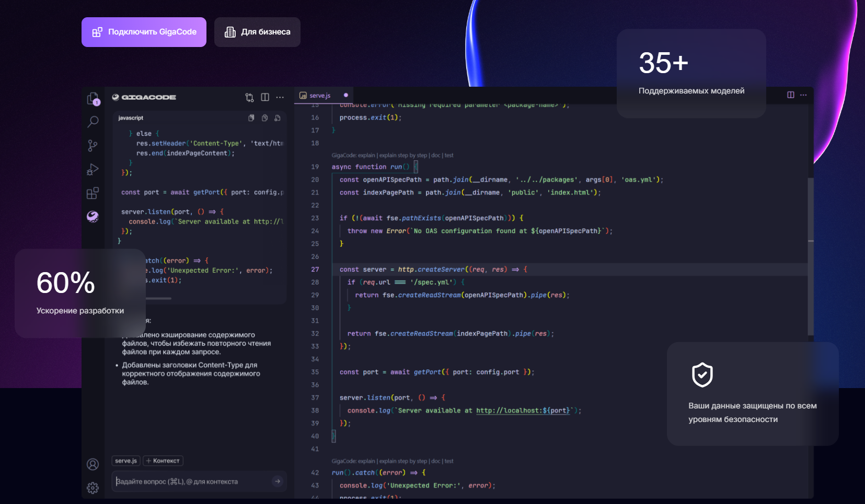Click the unsaved dot on serve.js tab
The image size is (865, 504).
click(x=346, y=95)
